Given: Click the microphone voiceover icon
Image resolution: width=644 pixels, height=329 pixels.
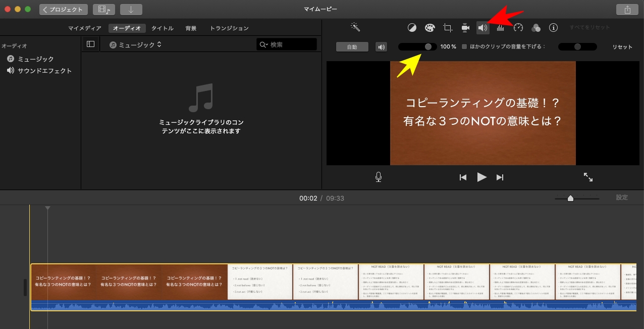Looking at the screenshot, I should (379, 177).
